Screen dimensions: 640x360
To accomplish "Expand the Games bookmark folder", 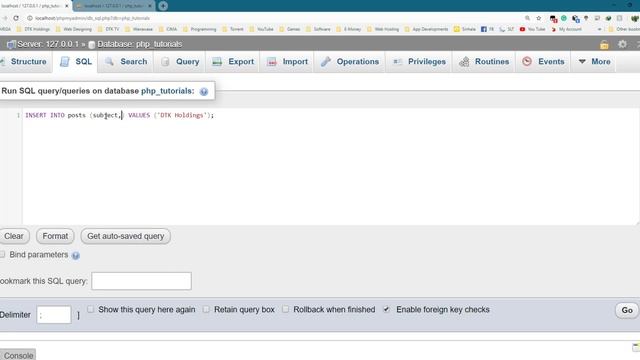I will point(289,29).
